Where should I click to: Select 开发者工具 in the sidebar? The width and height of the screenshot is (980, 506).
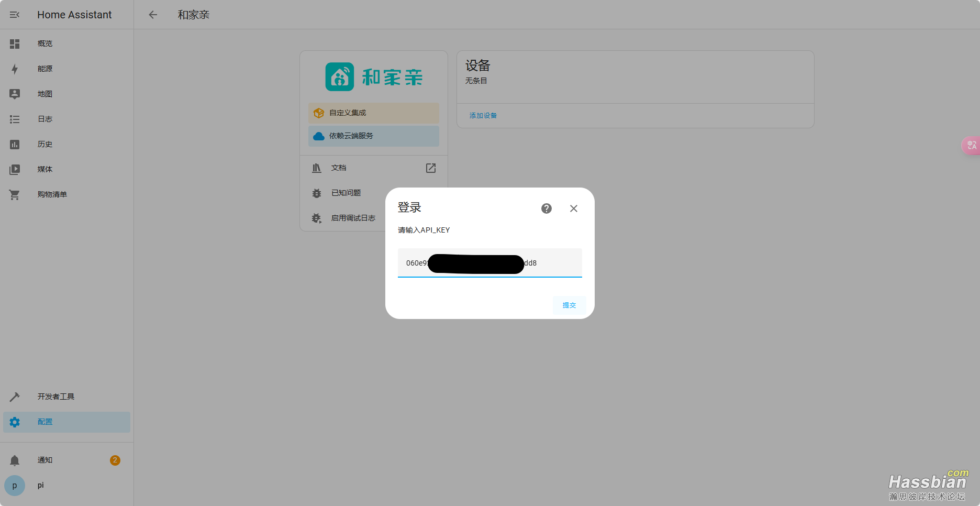(66, 397)
